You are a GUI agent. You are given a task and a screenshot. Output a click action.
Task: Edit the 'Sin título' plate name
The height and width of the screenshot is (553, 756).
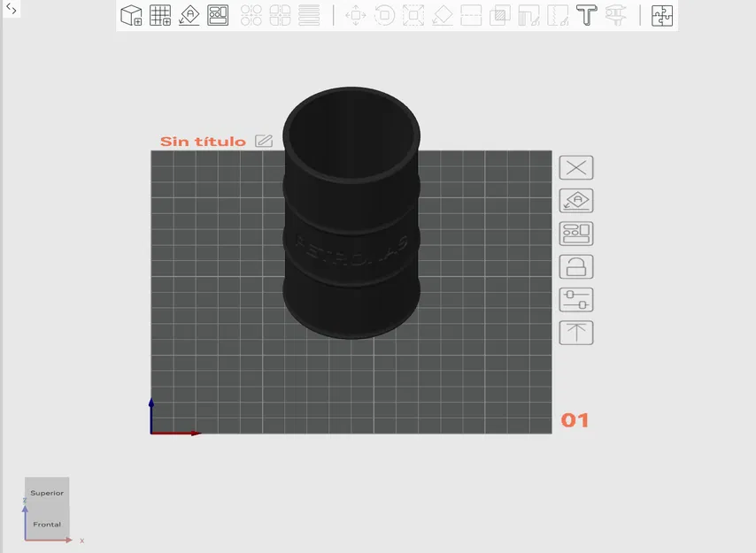tap(264, 141)
